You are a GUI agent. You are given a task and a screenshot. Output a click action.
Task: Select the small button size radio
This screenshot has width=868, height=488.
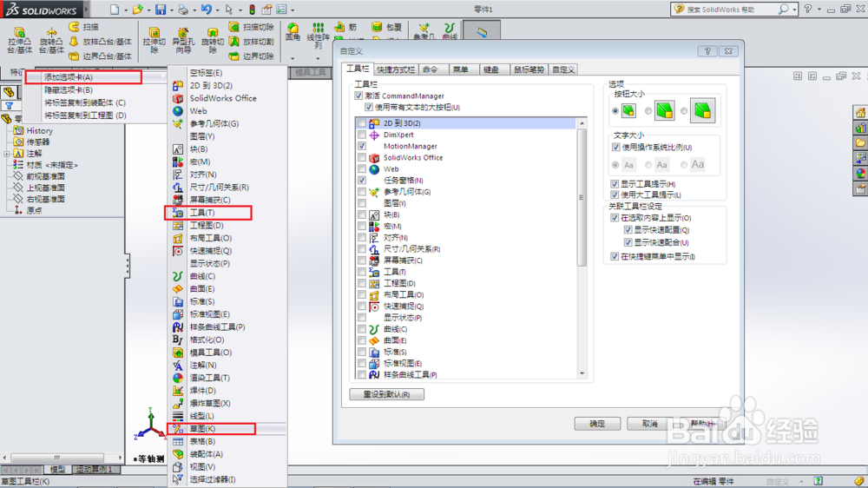tap(615, 111)
